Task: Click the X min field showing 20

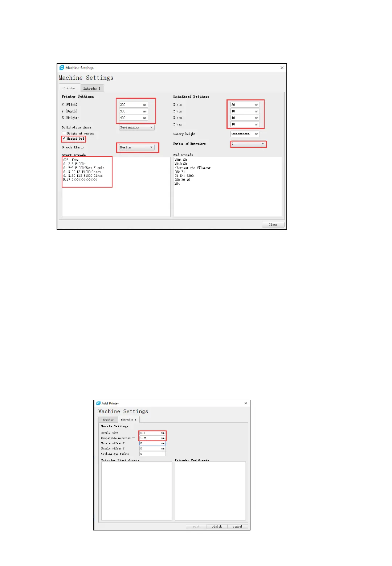Action: [x=245, y=104]
